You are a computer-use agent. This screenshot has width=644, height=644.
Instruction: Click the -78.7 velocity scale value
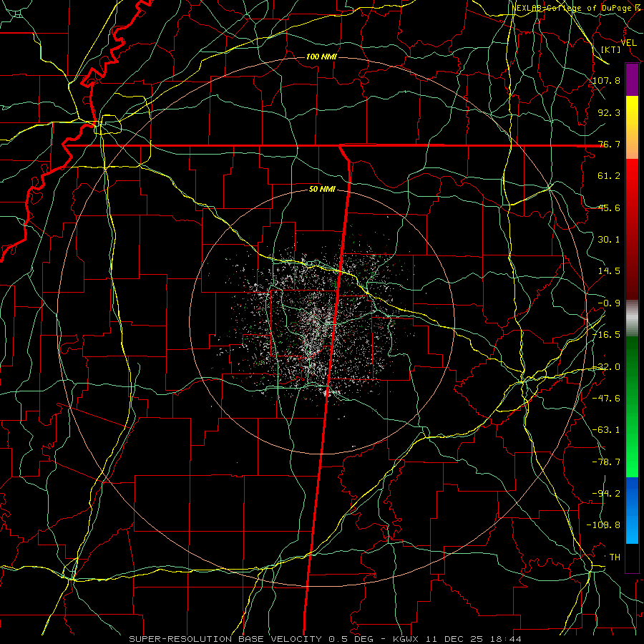607,462
